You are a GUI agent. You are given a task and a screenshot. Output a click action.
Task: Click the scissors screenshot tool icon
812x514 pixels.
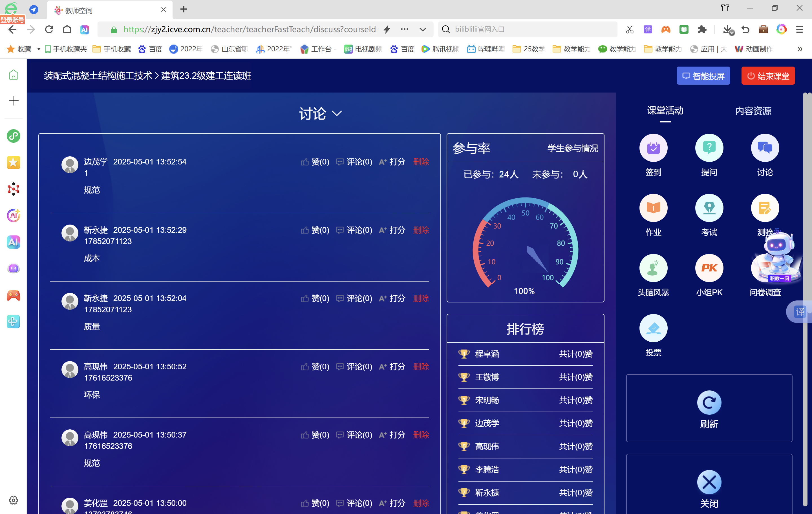[x=629, y=29]
